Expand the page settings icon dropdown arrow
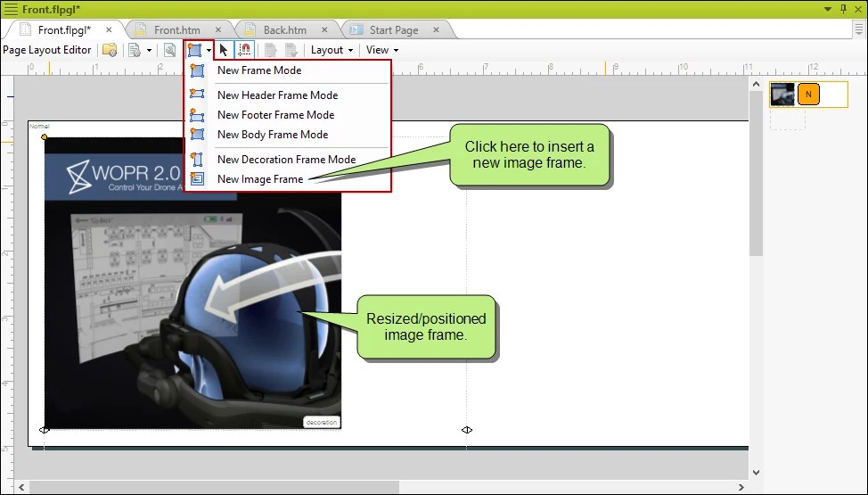Viewport: 868px width, 495px height. [x=149, y=51]
